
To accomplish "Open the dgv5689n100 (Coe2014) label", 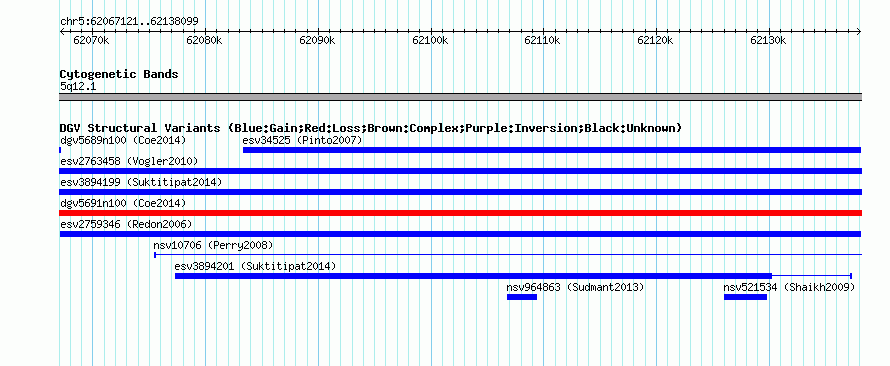I will click(x=123, y=140).
